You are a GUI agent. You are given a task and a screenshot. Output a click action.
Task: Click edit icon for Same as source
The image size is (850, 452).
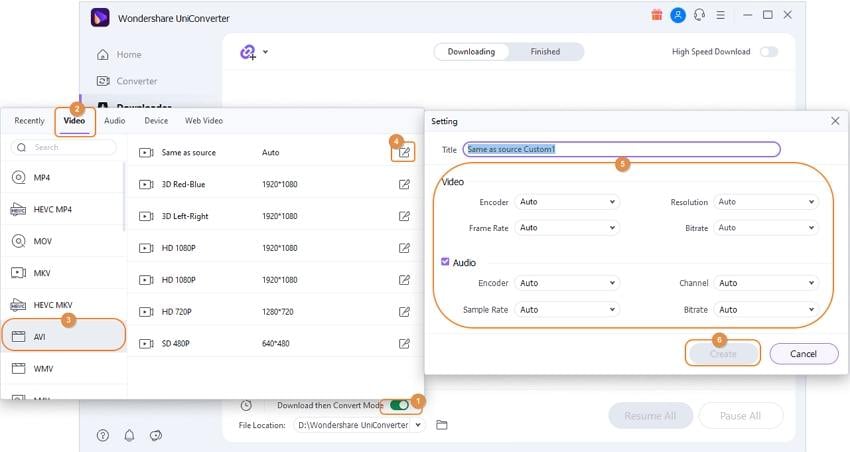coord(404,153)
